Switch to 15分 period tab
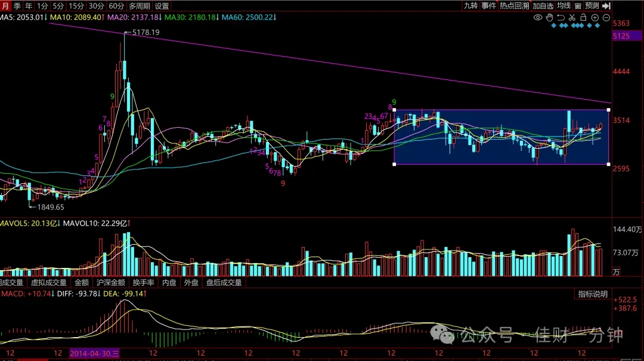The height and width of the screenshot is (361, 644). [x=76, y=6]
